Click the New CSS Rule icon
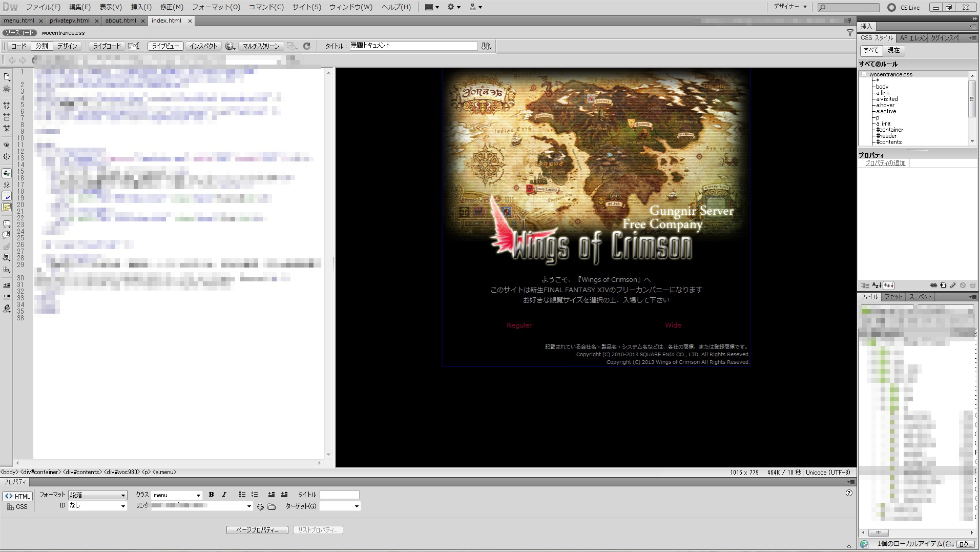The image size is (980, 552). click(x=943, y=285)
